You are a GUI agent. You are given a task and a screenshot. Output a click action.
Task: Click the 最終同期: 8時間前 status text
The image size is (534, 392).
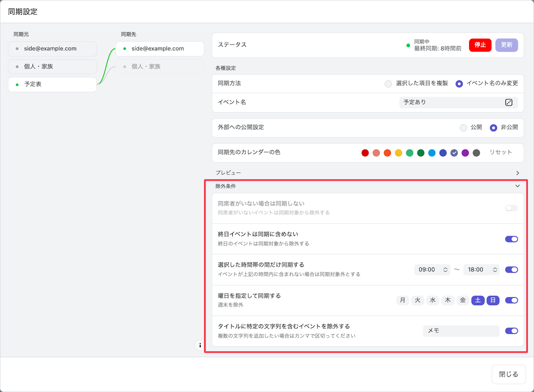437,48
